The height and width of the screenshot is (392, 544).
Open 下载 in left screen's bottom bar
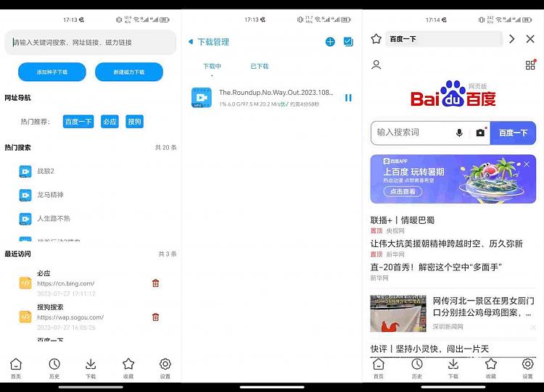[x=91, y=368]
